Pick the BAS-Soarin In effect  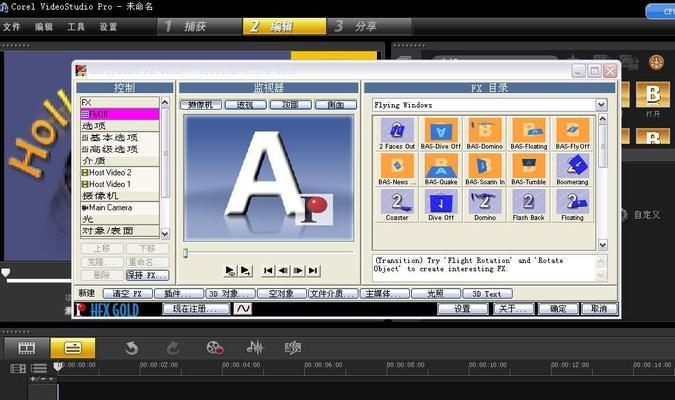(485, 170)
